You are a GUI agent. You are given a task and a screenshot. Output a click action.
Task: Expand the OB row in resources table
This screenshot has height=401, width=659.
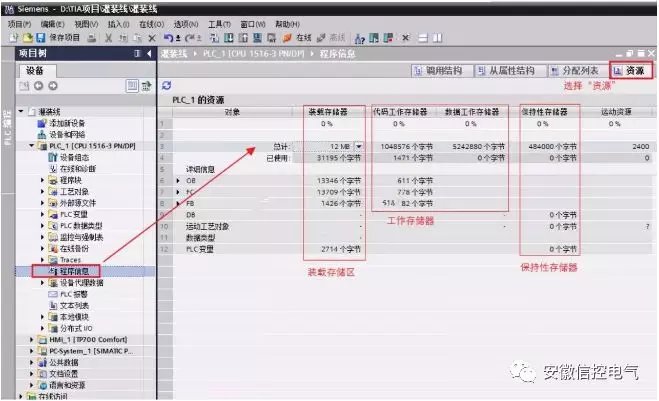(x=178, y=181)
